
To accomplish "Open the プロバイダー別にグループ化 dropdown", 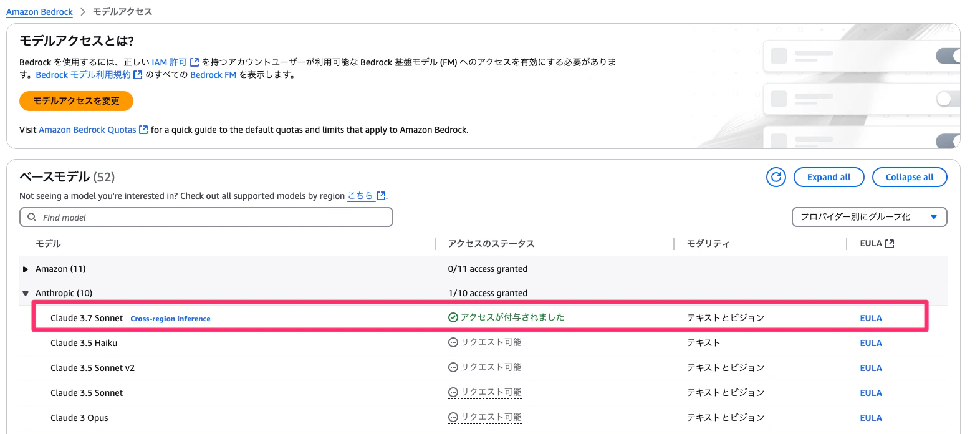I will (x=870, y=217).
